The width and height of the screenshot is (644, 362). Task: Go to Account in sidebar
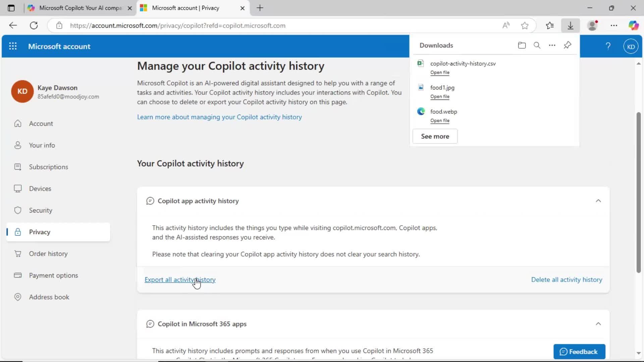coord(58,124)
